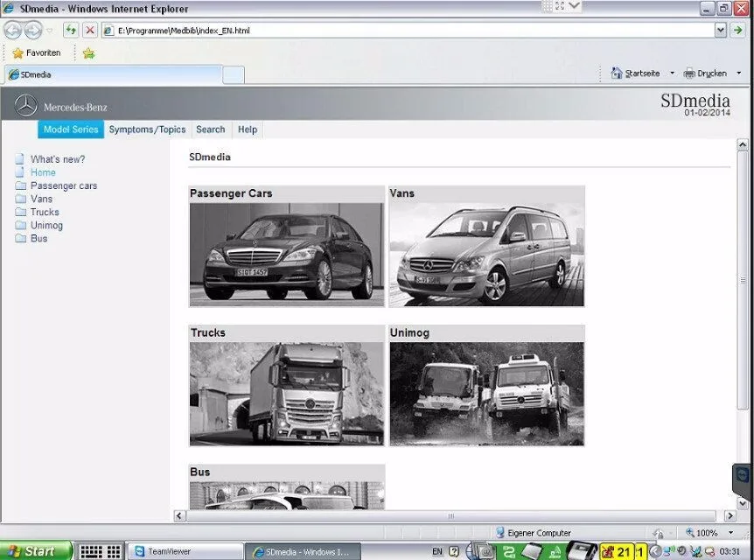Click the EN language indicator in taskbar
The width and height of the screenshot is (754, 560).
point(437,551)
